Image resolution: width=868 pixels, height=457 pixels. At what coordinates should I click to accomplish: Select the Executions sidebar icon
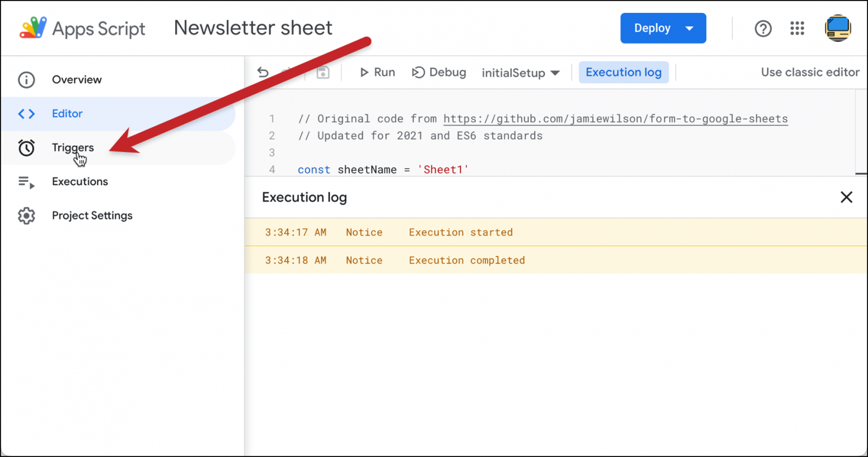click(26, 181)
